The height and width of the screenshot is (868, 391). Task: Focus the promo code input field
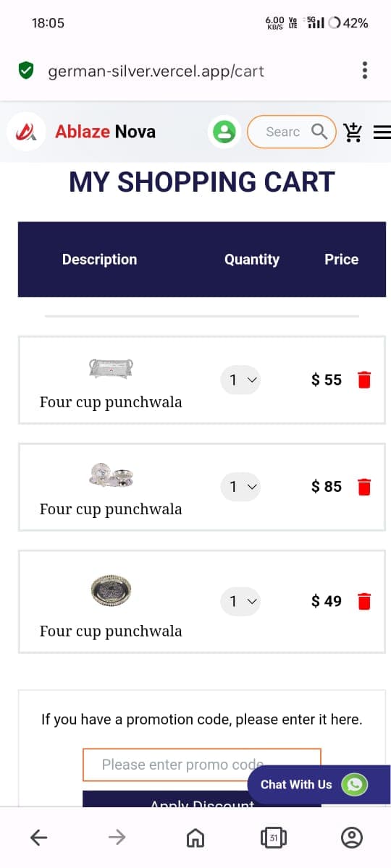point(202,765)
